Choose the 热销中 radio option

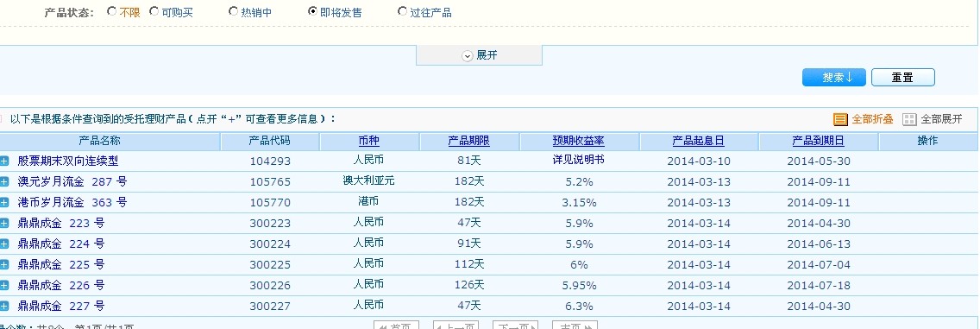tap(233, 11)
